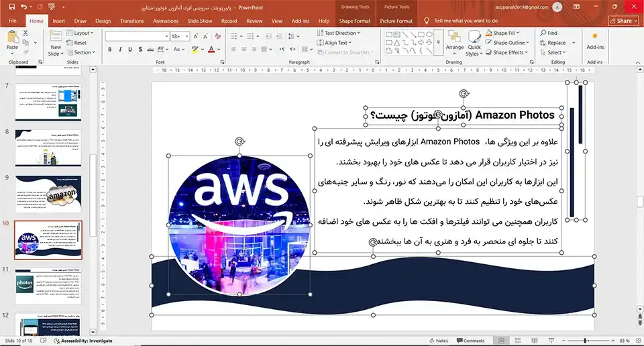Click the Arrange button

tap(455, 42)
